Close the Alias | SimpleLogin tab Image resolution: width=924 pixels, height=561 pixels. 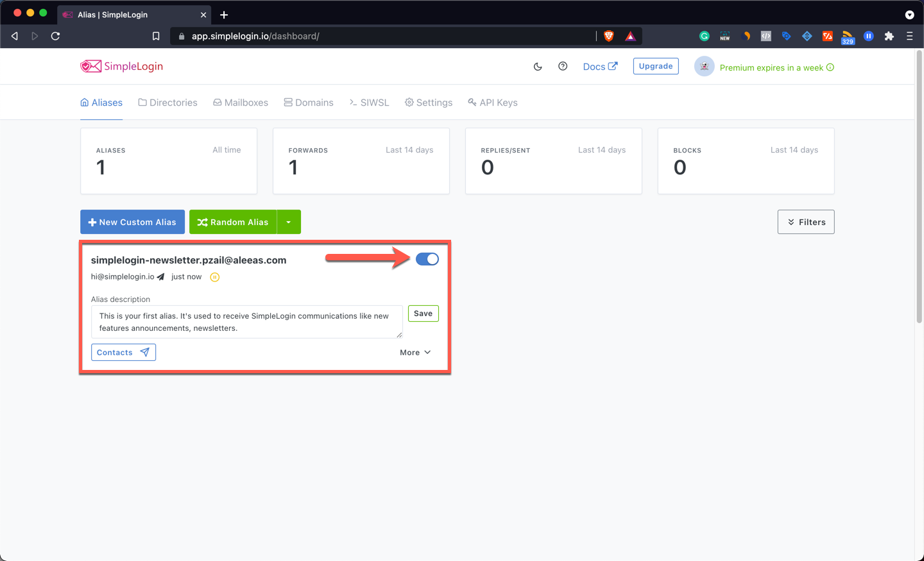coord(203,15)
